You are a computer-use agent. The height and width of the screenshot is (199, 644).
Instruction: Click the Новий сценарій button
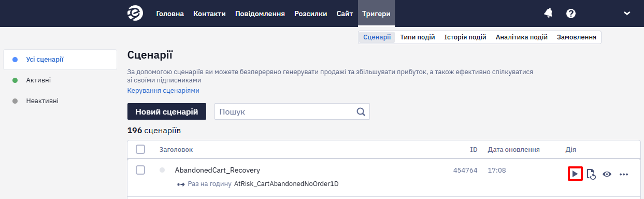(167, 111)
